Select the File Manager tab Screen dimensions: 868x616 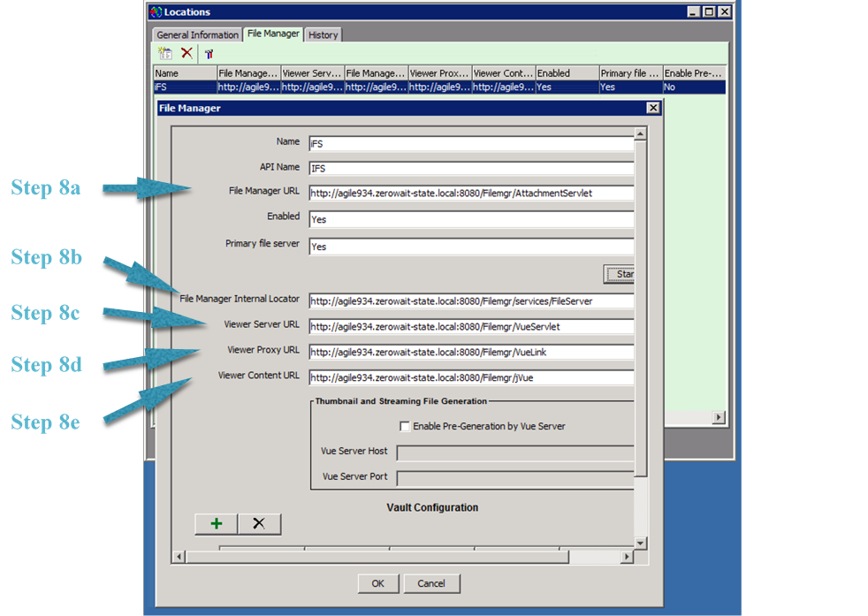pyautogui.click(x=273, y=34)
